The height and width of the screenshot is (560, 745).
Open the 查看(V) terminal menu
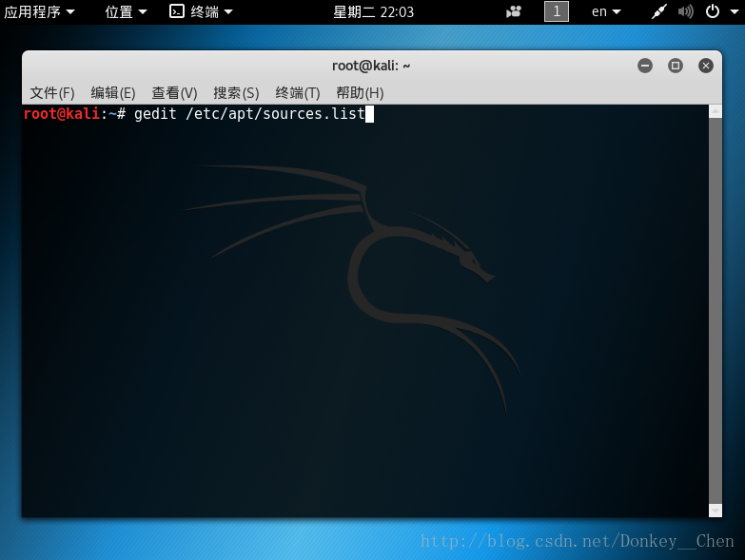click(174, 92)
